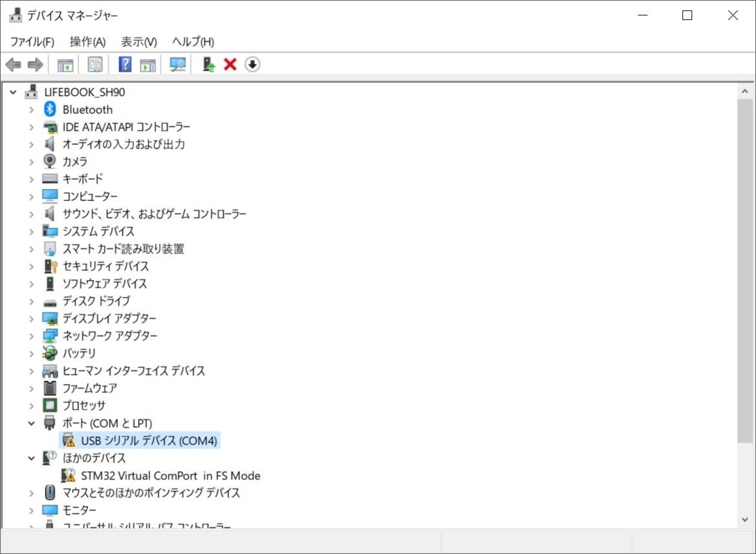Click the blue question mark Help icon

point(125,64)
